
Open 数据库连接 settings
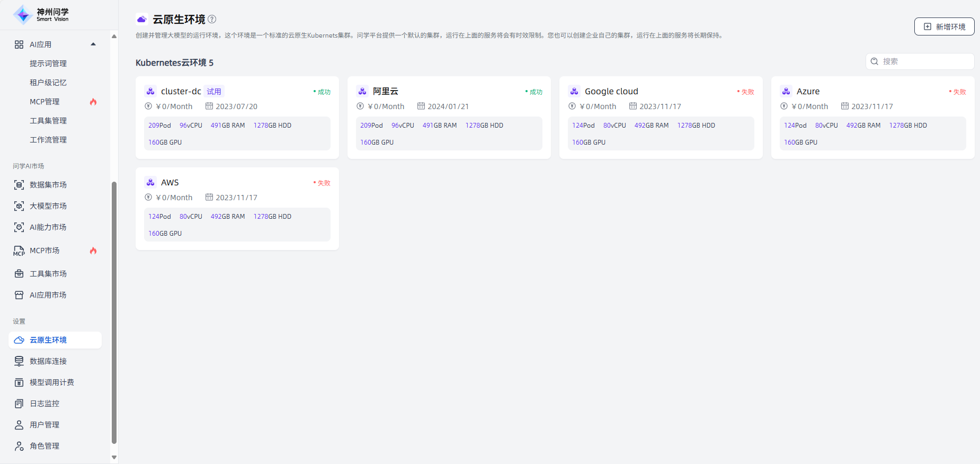[x=48, y=361]
